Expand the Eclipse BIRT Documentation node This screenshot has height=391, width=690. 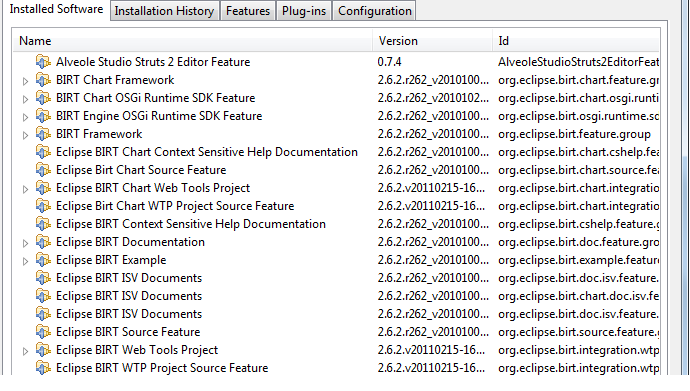25,243
